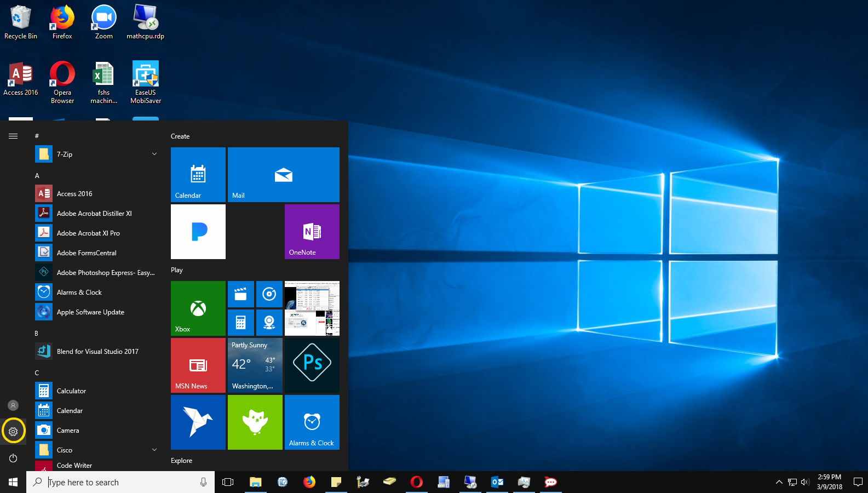This screenshot has width=868, height=493.
Task: Launch the Pandora tile with blue P
Action: (198, 232)
